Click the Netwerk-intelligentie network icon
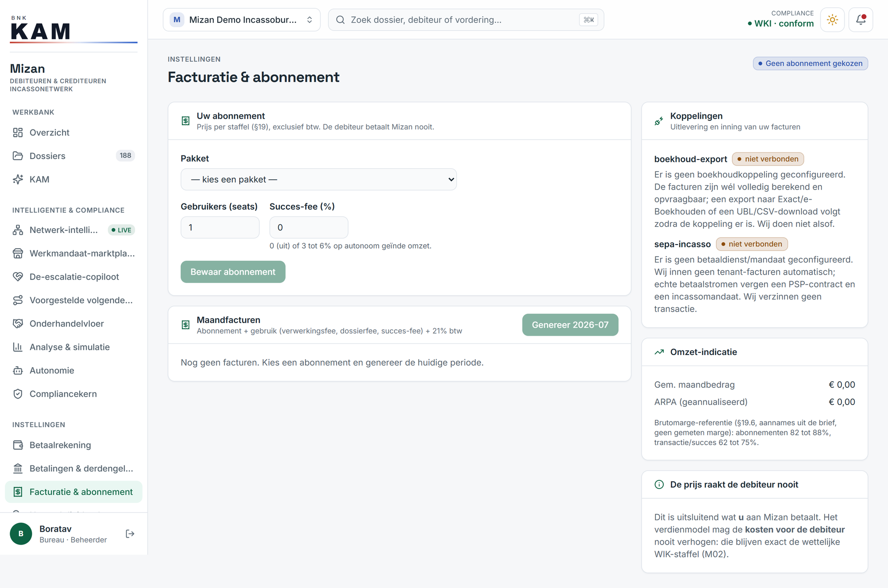The image size is (888, 588). click(x=18, y=230)
